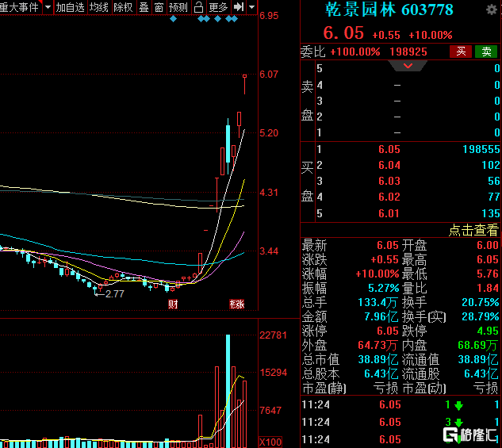Click the X100 volume unit label
502x448 pixels.
pyautogui.click(x=270, y=442)
